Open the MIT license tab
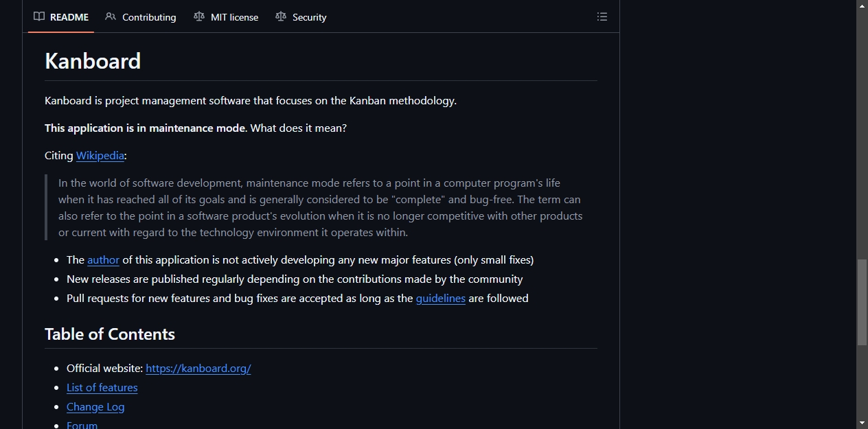868x429 pixels. pyautogui.click(x=226, y=17)
